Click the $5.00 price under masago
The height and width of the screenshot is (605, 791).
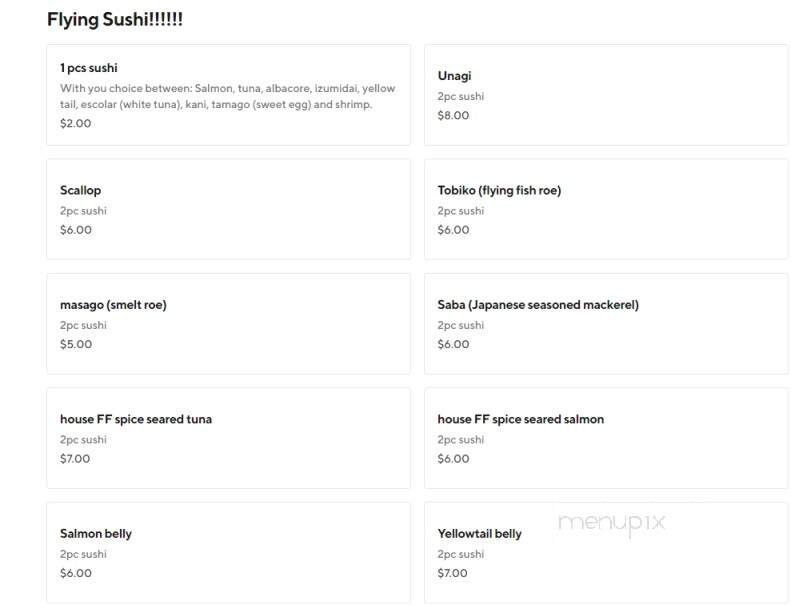pos(76,344)
